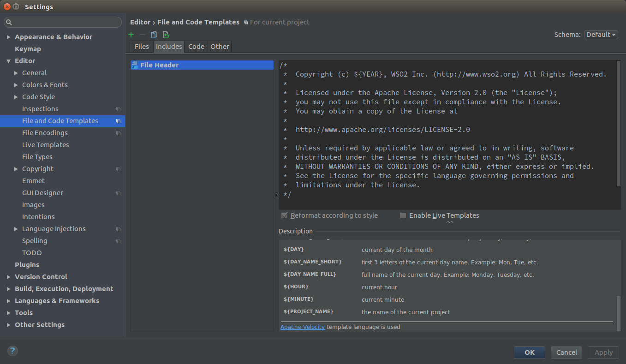
Task: Click the project-scope icon beside Copyright
Action: pos(119,169)
